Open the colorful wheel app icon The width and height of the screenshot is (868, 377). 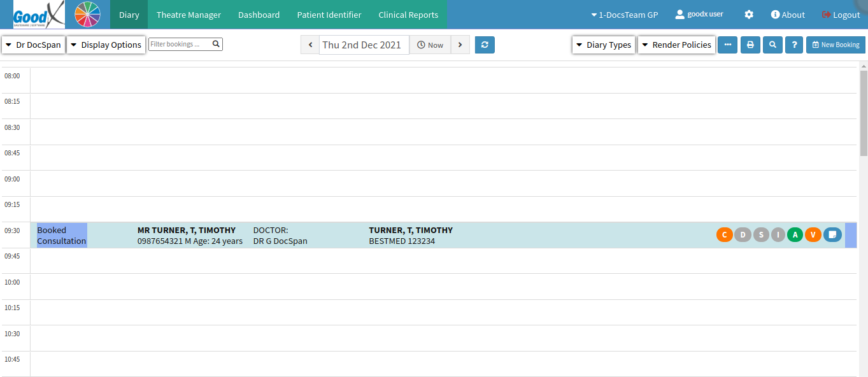pyautogui.click(x=88, y=15)
